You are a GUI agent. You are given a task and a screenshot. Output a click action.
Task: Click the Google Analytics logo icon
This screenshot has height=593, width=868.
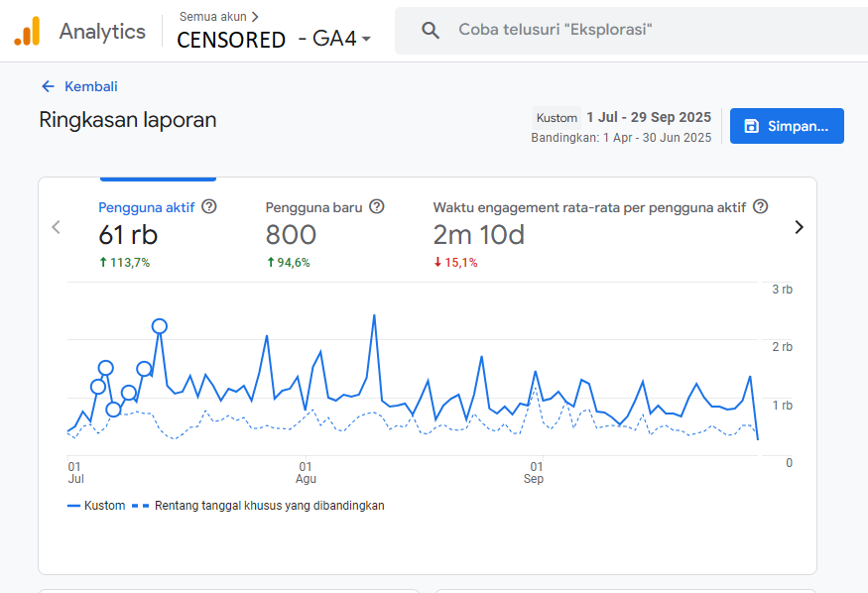pyautogui.click(x=27, y=31)
